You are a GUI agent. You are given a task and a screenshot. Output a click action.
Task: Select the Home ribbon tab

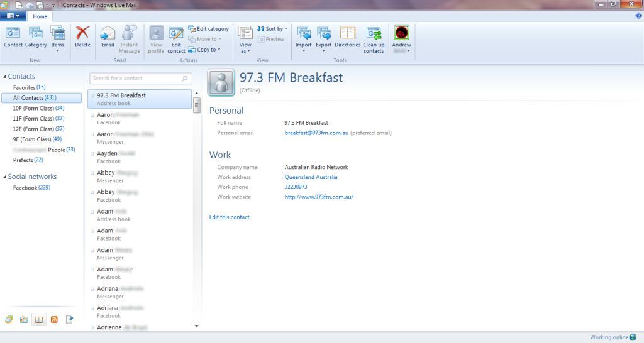point(40,16)
